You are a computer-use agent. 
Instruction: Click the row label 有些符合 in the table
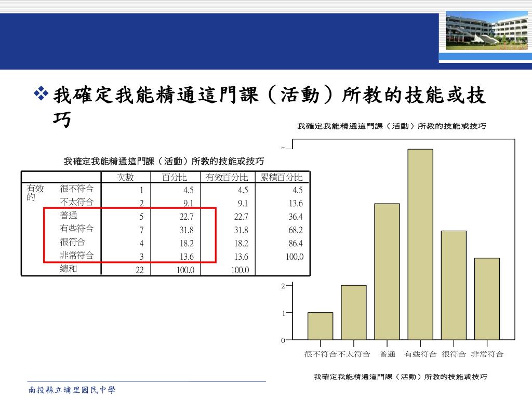pyautogui.click(x=77, y=229)
